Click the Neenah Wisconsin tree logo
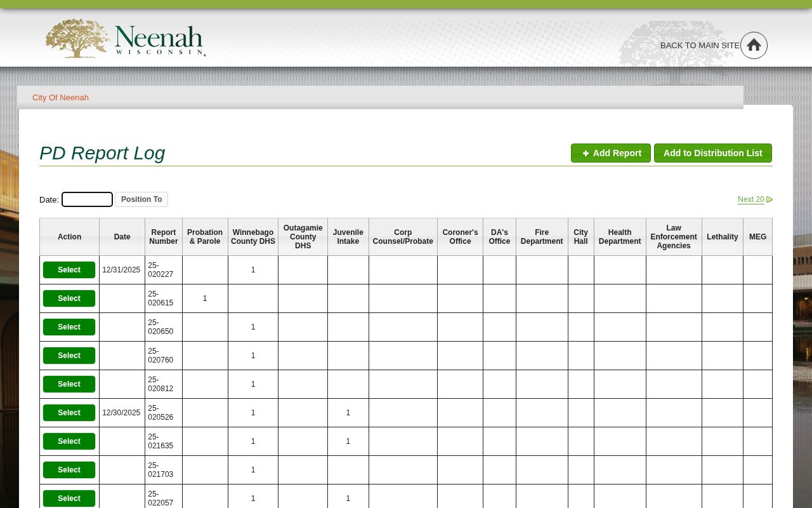812x508 pixels. click(x=126, y=38)
